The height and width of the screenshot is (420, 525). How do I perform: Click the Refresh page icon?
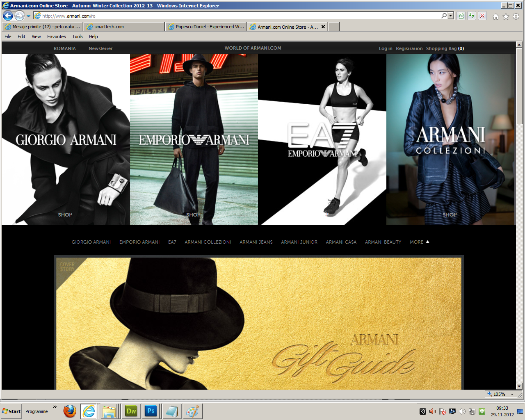[x=472, y=16]
